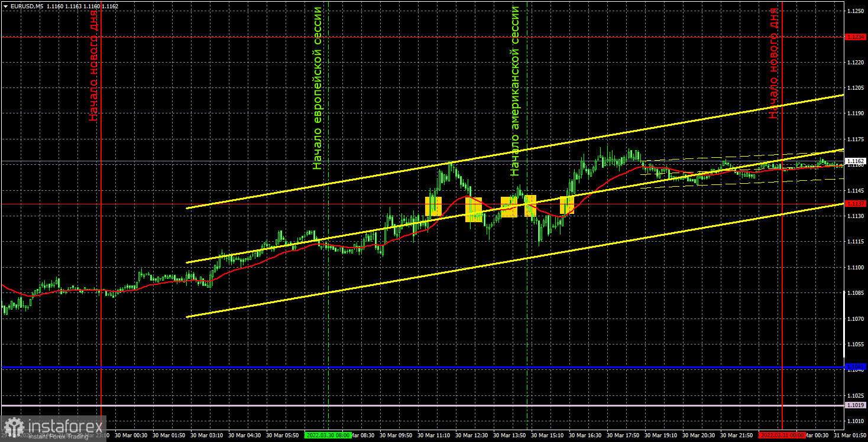The height and width of the screenshot is (442, 868).
Task: Open the EURUSD,M5 chart title dropdown arrow
Action: point(5,6)
